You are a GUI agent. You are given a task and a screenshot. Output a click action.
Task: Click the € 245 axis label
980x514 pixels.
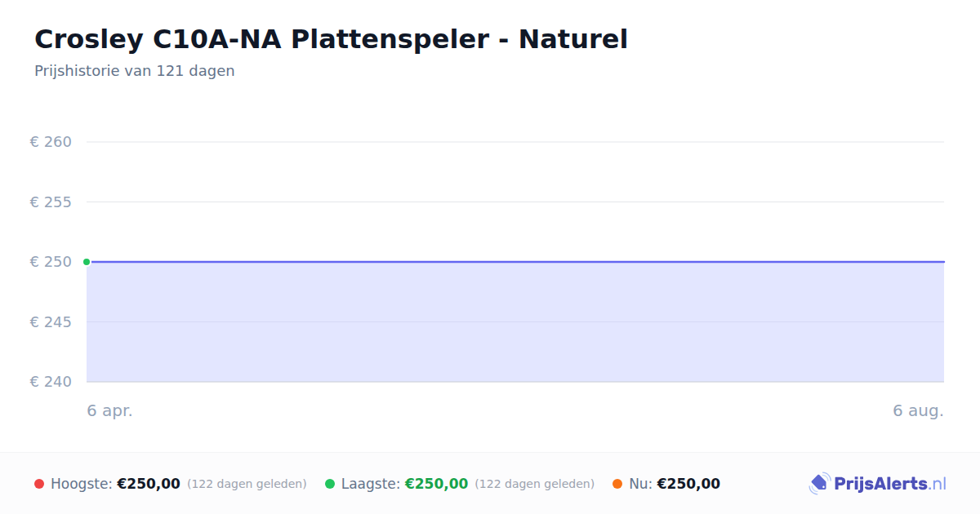tap(51, 322)
